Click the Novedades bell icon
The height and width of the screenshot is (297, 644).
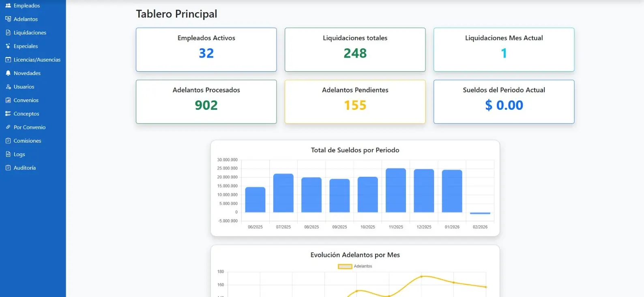click(8, 73)
